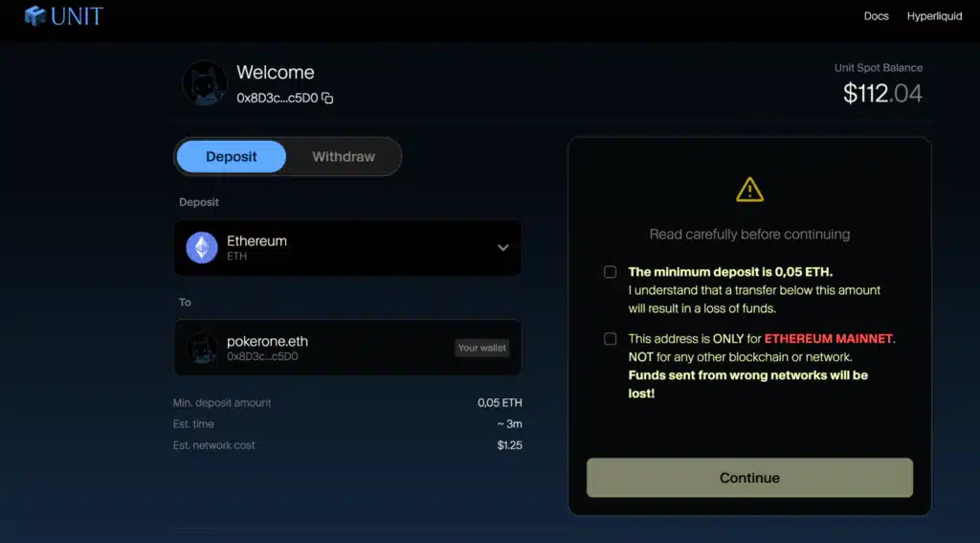This screenshot has width=980, height=543.
Task: Click the 0x8D3c...c5D0 address under Welcome
Action: pyautogui.click(x=277, y=98)
